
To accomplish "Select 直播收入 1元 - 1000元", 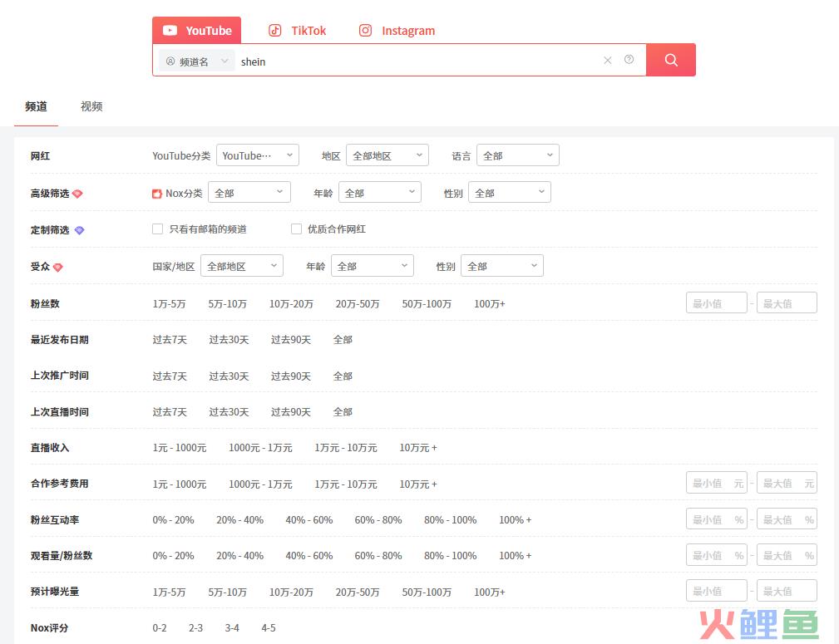I will 180,448.
